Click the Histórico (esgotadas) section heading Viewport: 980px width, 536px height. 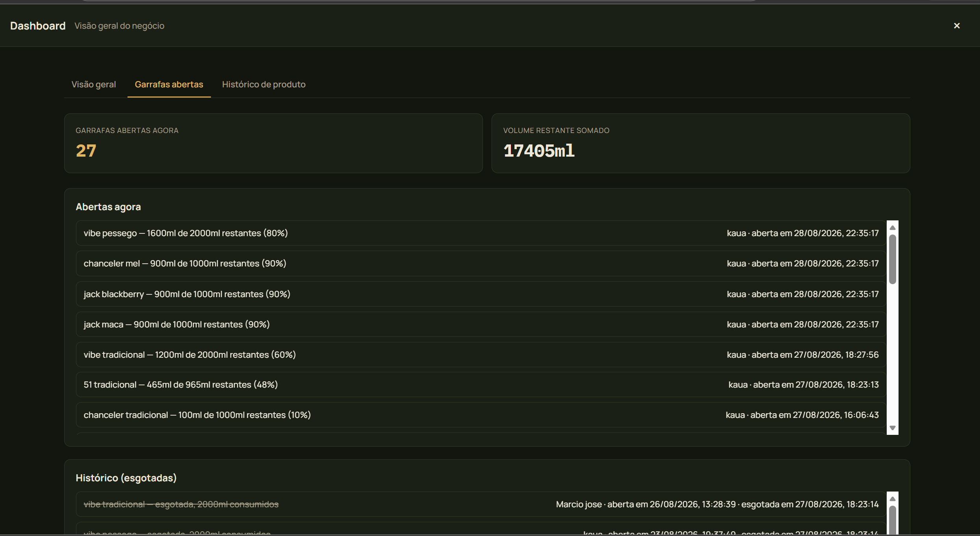point(126,478)
